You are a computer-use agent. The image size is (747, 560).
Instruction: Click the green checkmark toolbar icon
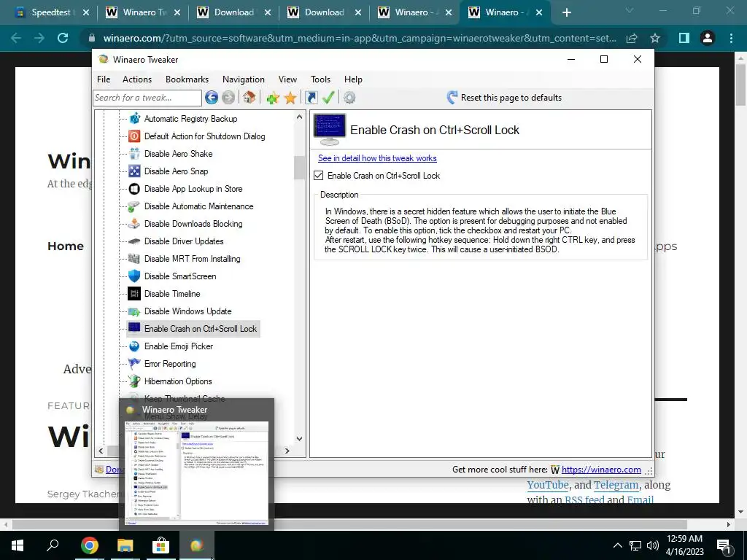[328, 98]
